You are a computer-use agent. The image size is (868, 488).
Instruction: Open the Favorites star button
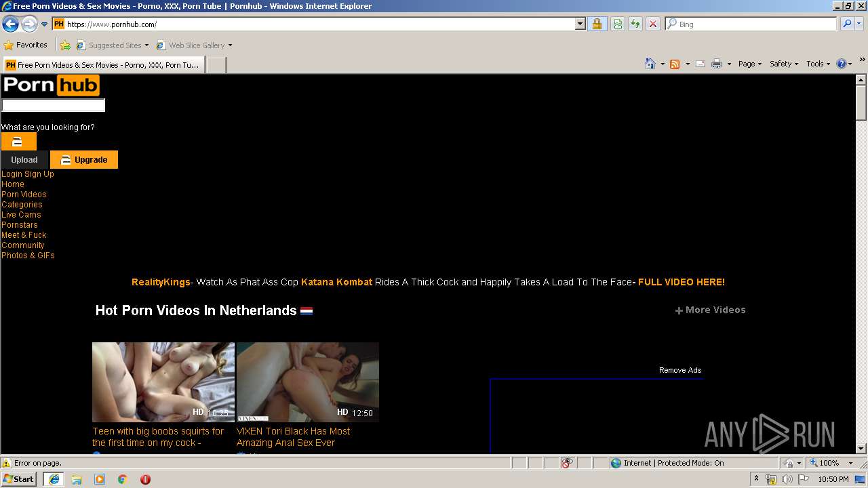tap(26, 45)
